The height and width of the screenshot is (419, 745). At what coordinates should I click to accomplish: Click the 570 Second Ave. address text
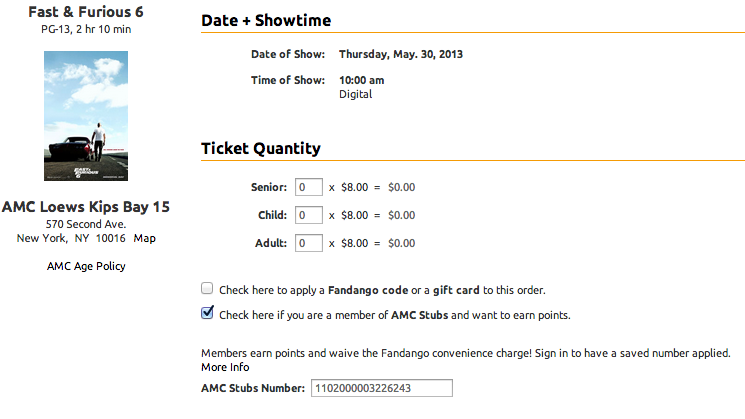click(86, 224)
